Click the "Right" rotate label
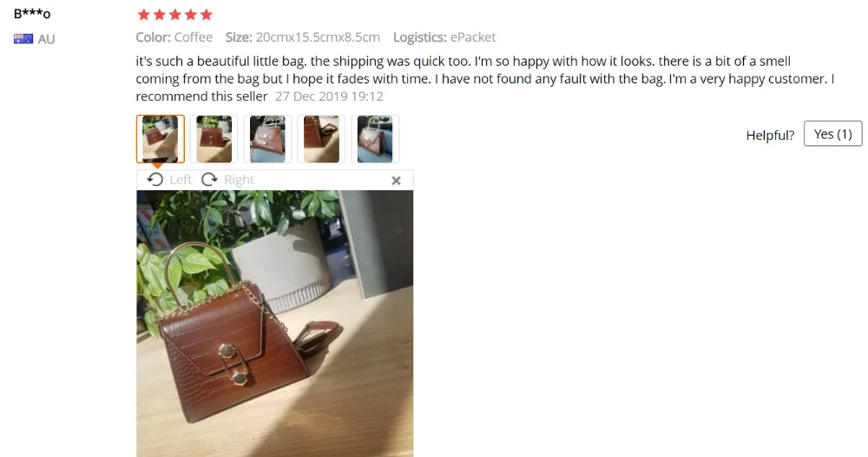 point(240,180)
